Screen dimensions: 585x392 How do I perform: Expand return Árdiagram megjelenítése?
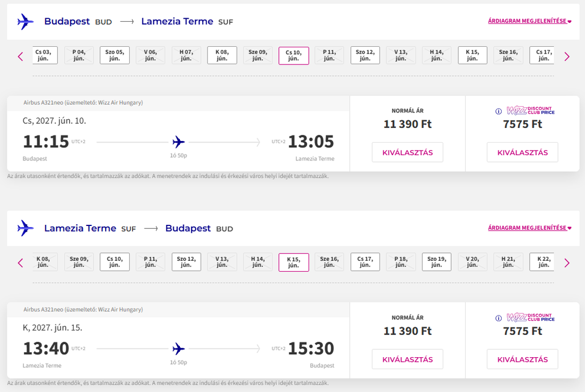530,228
